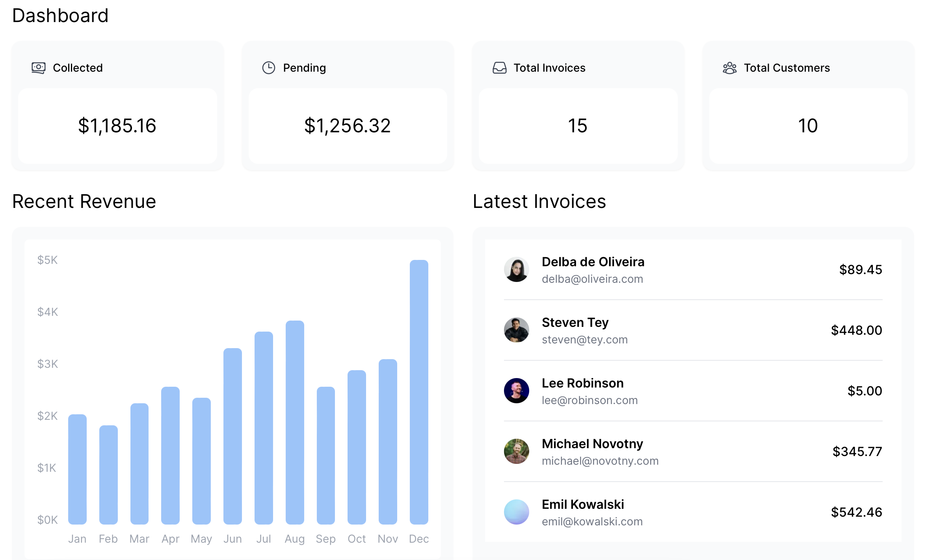This screenshot has width=926, height=560.
Task: Click the Collected amount $1,185.16
Action: pos(117,126)
